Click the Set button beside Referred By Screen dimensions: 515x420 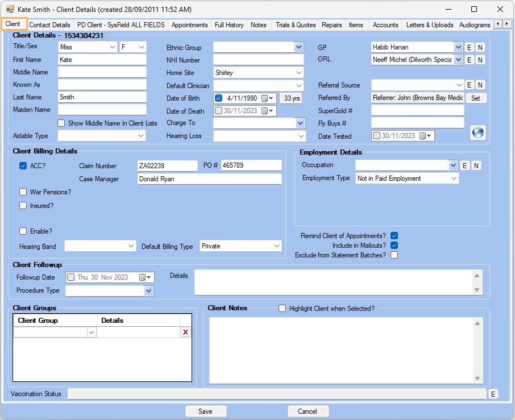(x=476, y=98)
